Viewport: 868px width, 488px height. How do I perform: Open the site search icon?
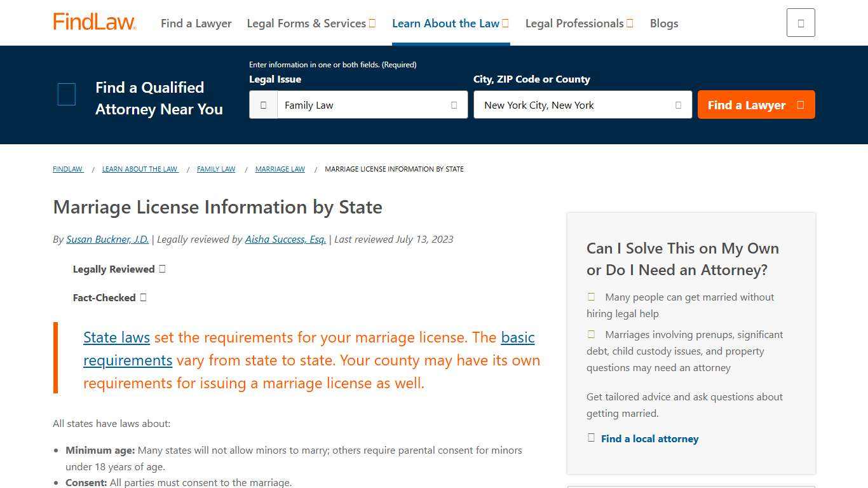[x=800, y=22]
